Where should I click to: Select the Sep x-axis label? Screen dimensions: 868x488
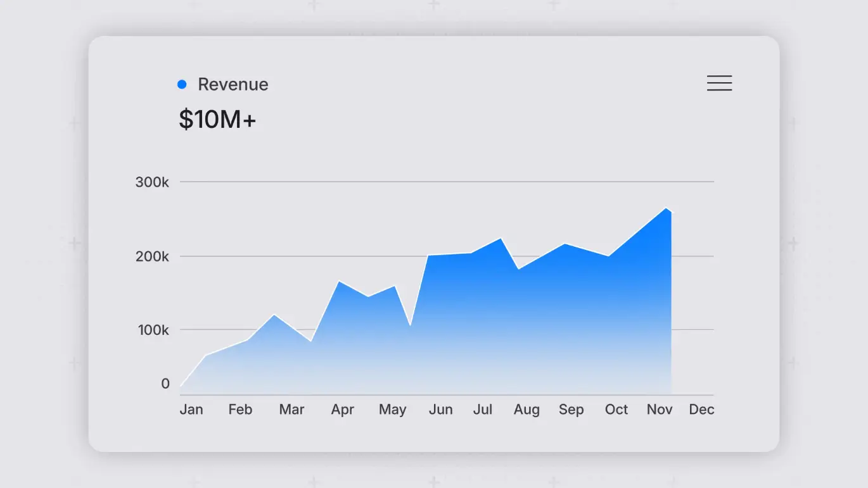pyautogui.click(x=571, y=410)
